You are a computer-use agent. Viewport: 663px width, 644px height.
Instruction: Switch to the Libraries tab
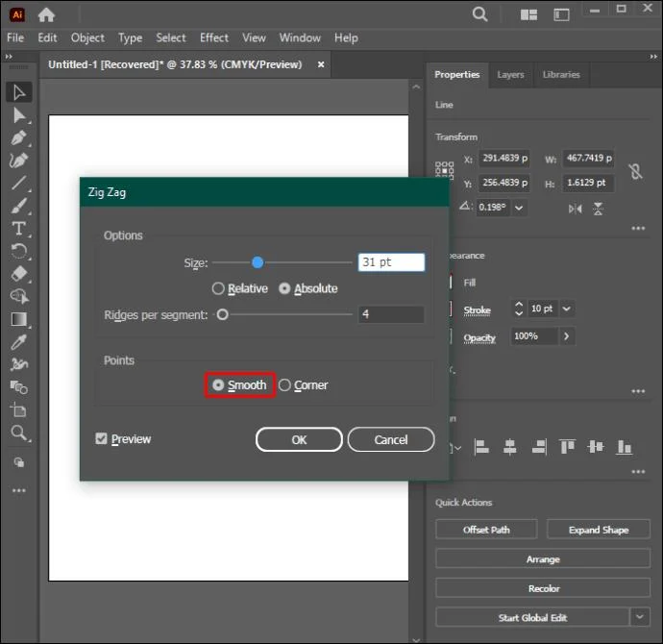[x=561, y=74]
